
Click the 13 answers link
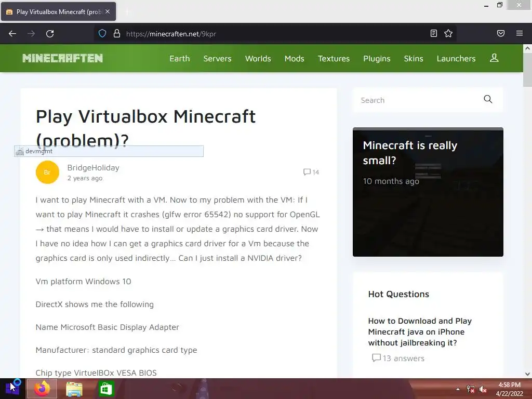[398, 358]
